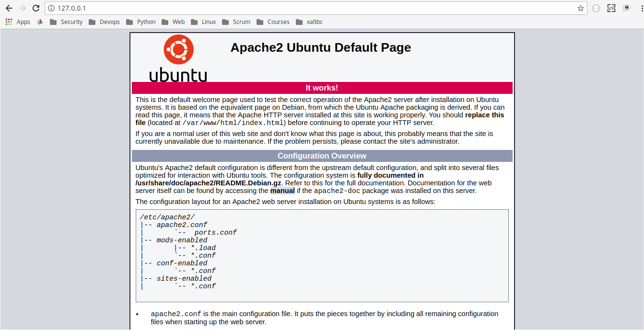644x330 pixels.
Task: Click *.load in the config tree
Action: click(x=203, y=248)
